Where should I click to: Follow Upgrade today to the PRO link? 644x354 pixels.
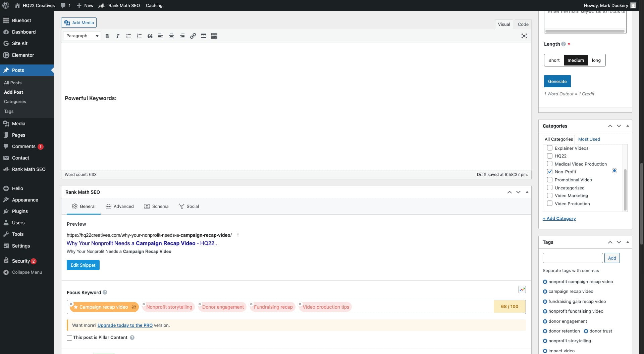tap(125, 325)
